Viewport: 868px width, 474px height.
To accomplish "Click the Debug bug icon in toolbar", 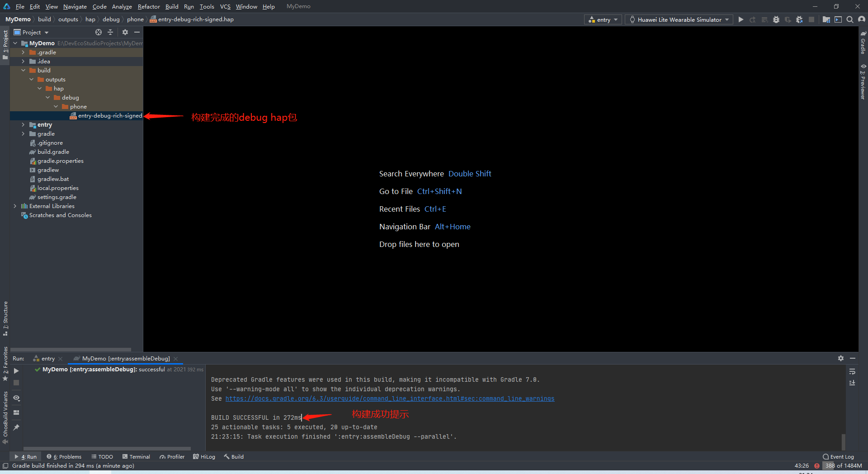I will tap(776, 19).
